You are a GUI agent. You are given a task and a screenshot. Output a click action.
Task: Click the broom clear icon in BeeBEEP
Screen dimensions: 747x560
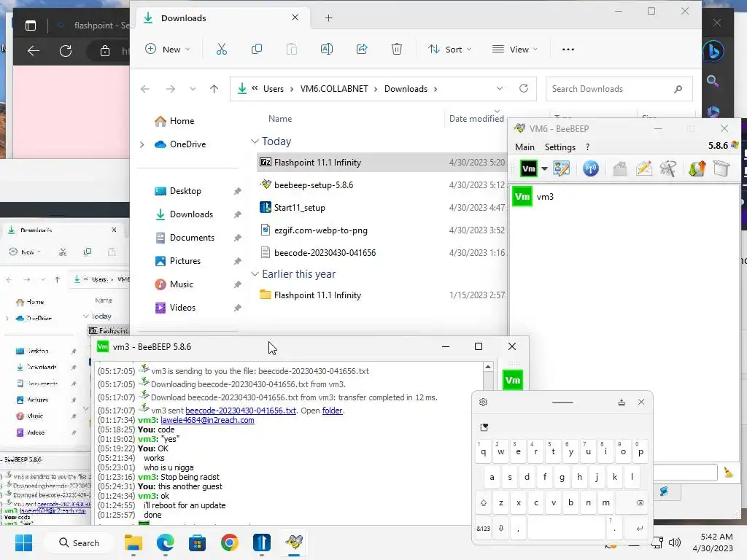728,472
